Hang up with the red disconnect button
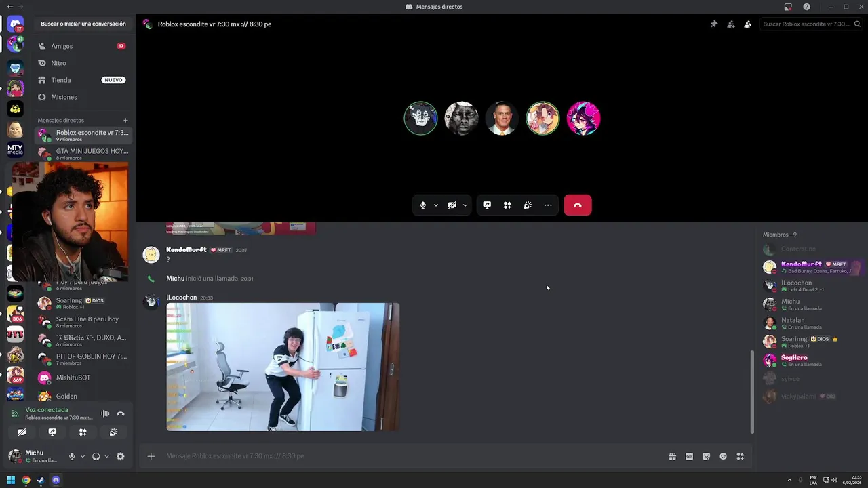Image resolution: width=868 pixels, height=488 pixels. click(x=578, y=205)
